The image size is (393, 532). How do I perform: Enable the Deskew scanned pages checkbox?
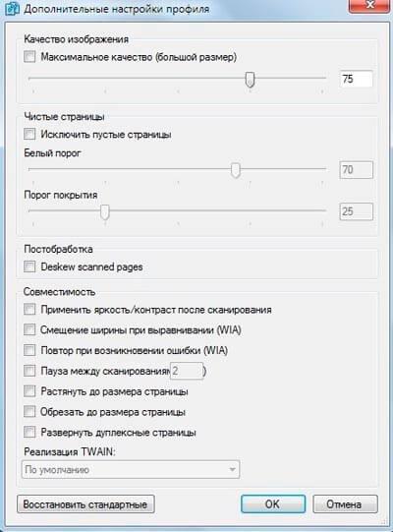[x=29, y=266]
